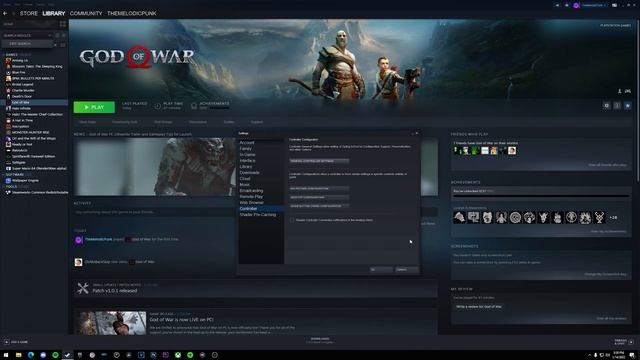Collapse the GAMES category in library

pyautogui.click(x=11, y=54)
